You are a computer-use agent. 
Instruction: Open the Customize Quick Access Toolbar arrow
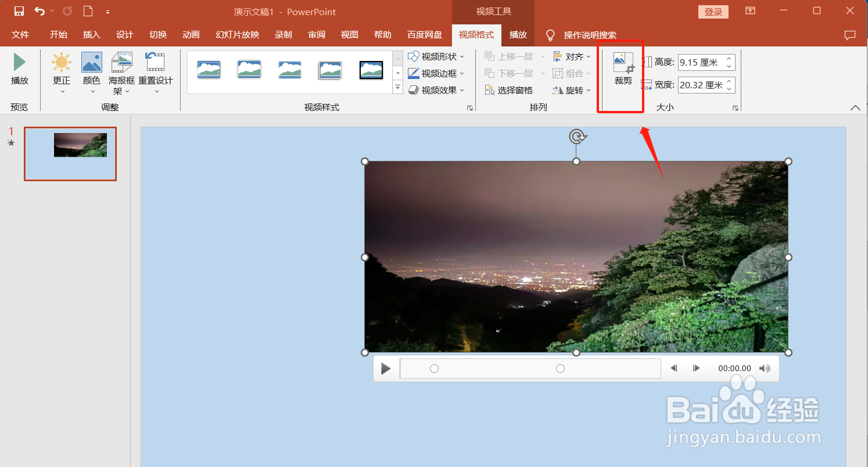coord(107,12)
